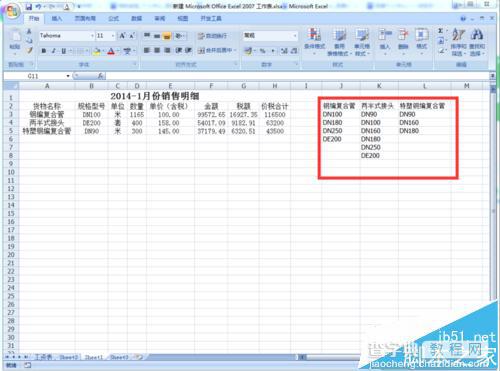Screen dimensions: 500x371
Task: Toggle italic formatting
Action: 53,51
